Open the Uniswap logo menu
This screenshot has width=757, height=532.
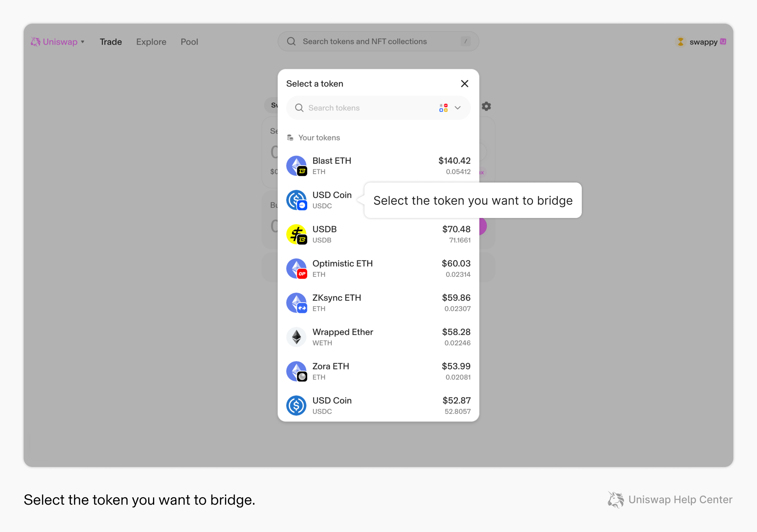57,42
